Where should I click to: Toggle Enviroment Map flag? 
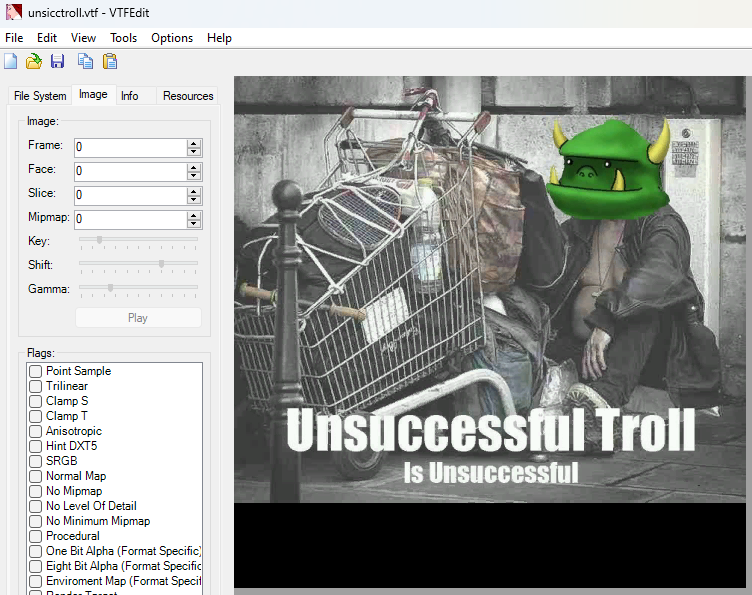[x=35, y=581]
